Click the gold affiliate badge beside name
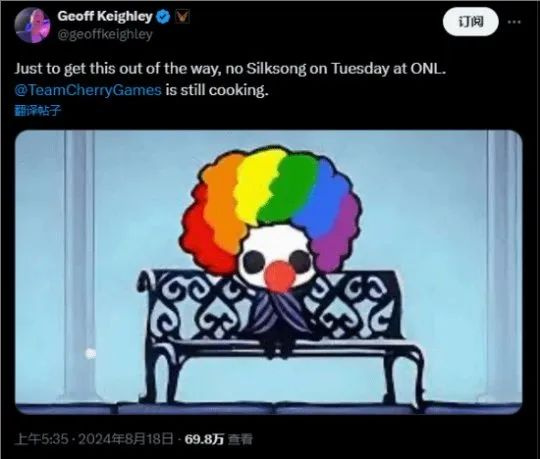The width and height of the screenshot is (540, 459). 182,17
